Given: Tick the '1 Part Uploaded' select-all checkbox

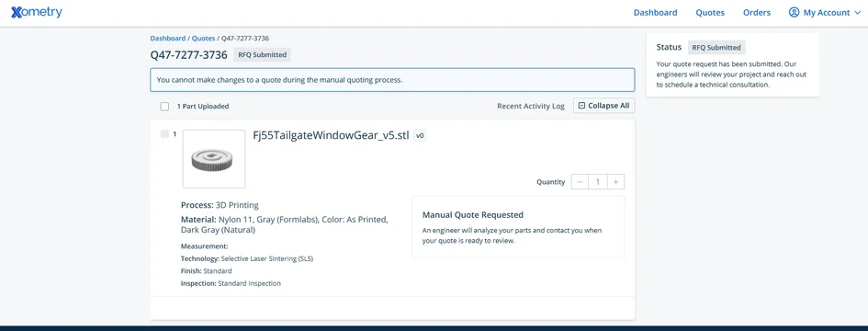Looking at the screenshot, I should tap(164, 107).
